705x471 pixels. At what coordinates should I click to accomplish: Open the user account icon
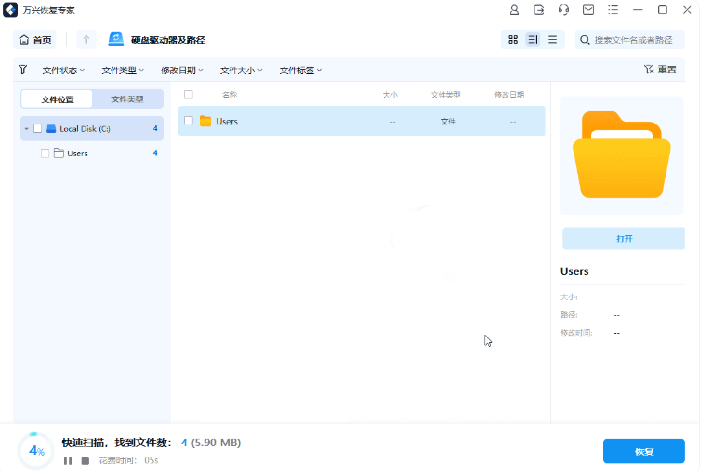[x=514, y=10]
